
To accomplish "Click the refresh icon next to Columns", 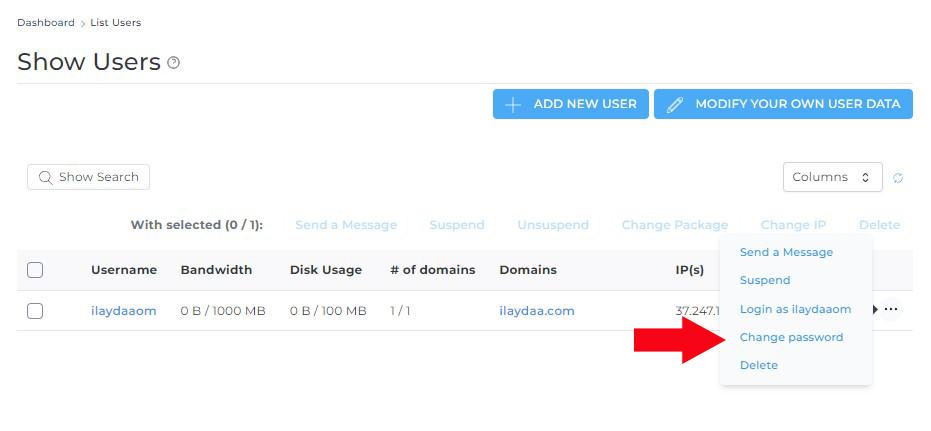I will 898,178.
